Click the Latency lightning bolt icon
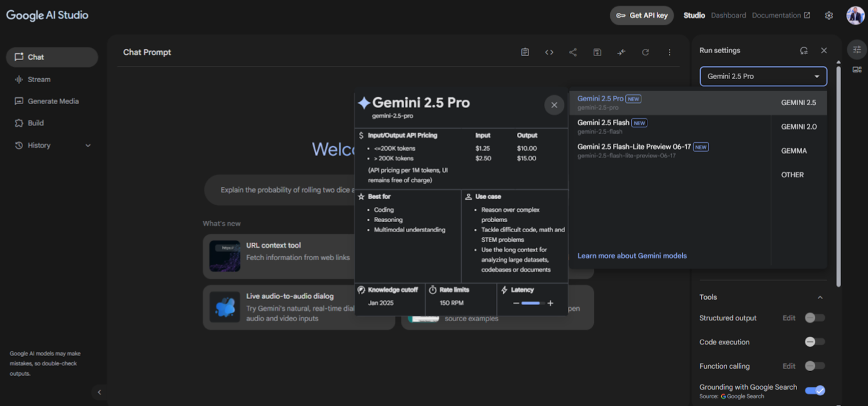Screen dimensions: 868x406 (x=504, y=290)
